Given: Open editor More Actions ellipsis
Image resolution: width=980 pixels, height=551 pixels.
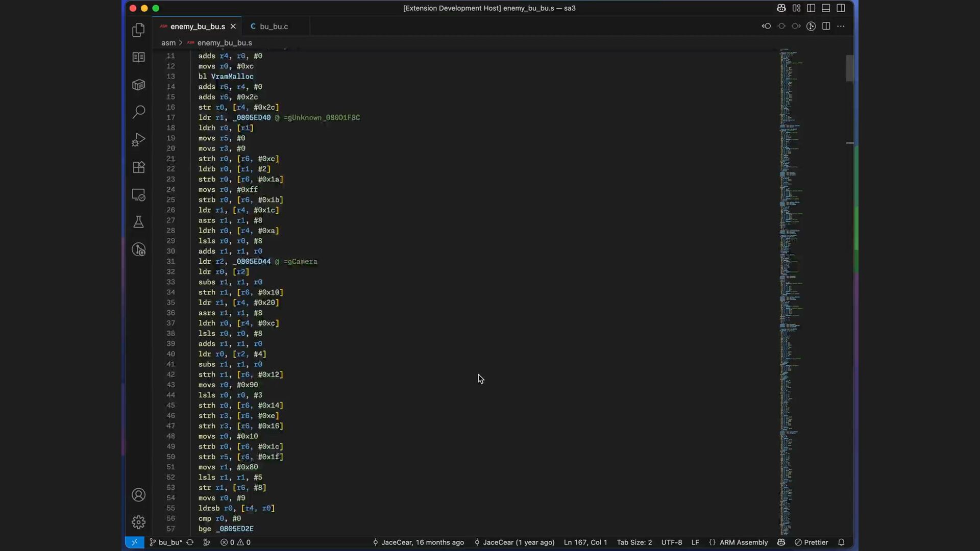Looking at the screenshot, I should pyautogui.click(x=841, y=26).
